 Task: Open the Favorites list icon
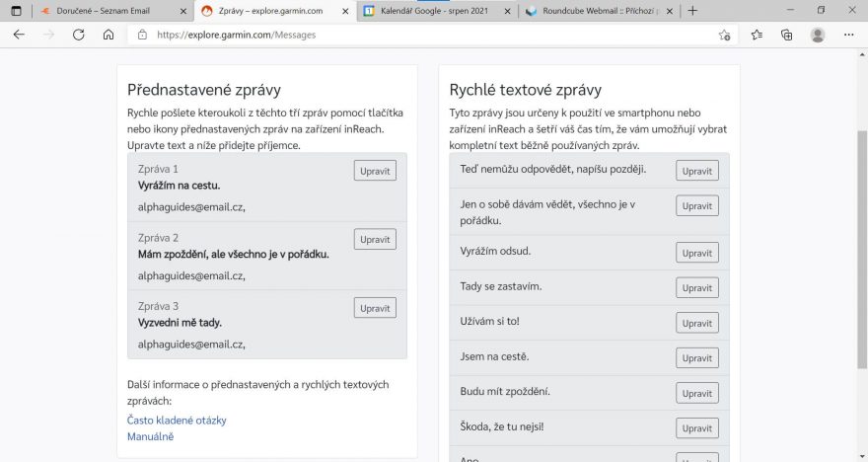tap(757, 35)
